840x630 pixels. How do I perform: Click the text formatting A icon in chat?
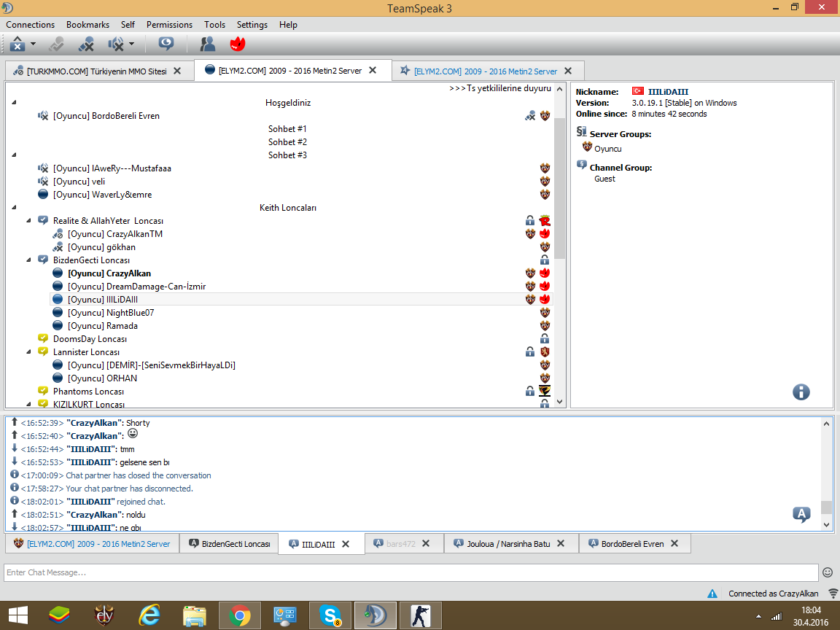pos(801,514)
